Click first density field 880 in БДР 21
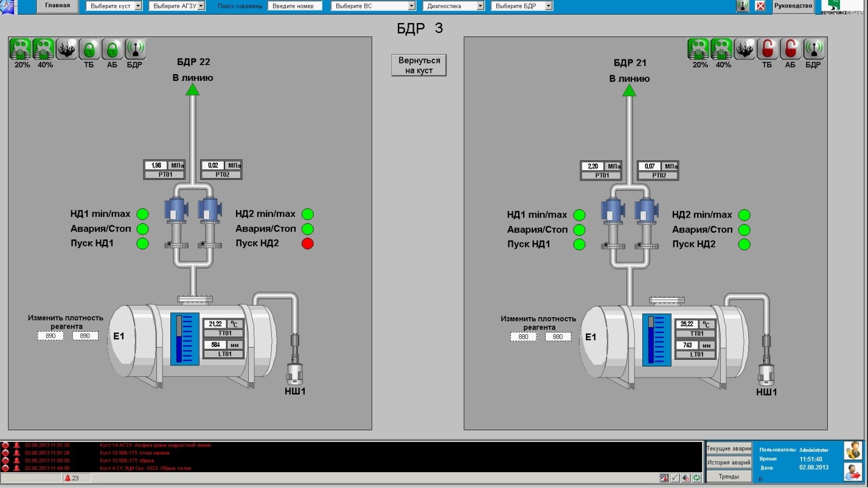The width and height of the screenshot is (868, 488). [x=523, y=337]
